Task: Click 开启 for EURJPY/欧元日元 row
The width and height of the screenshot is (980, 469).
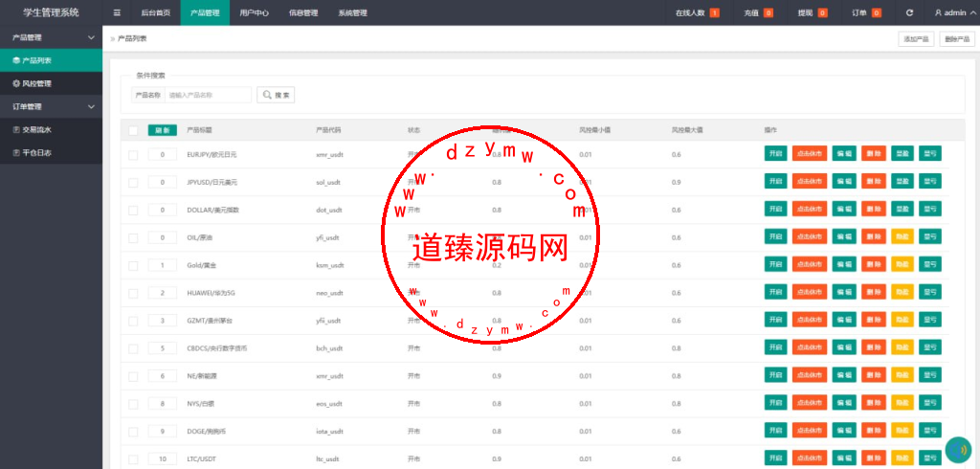Action: click(x=775, y=153)
